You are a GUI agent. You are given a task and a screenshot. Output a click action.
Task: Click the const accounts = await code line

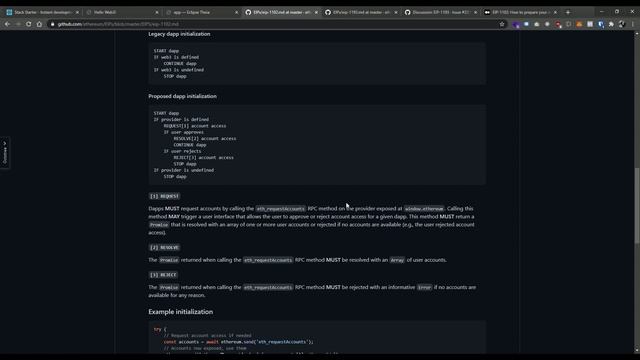[x=238, y=342]
